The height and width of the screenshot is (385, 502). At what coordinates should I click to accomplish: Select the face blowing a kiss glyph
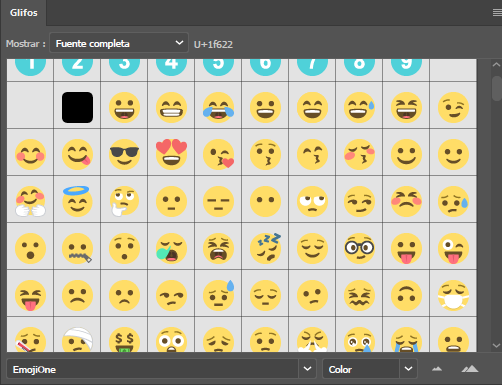pyautogui.click(x=218, y=154)
